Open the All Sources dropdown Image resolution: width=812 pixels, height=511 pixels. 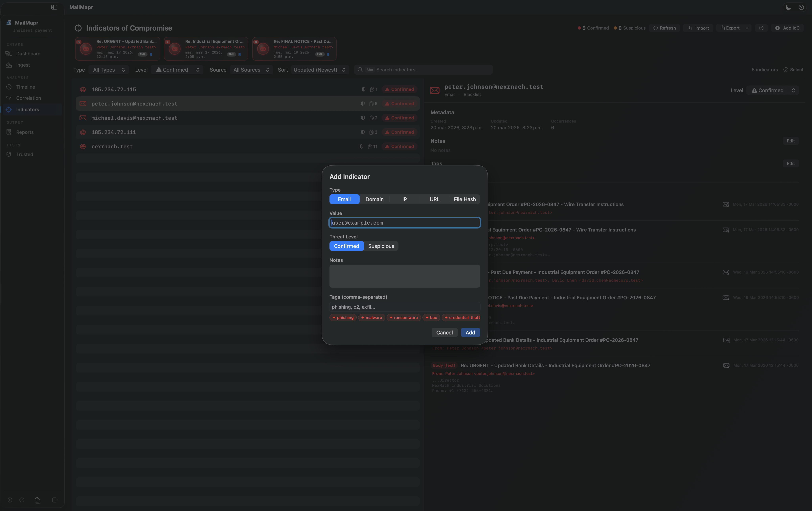(x=251, y=69)
